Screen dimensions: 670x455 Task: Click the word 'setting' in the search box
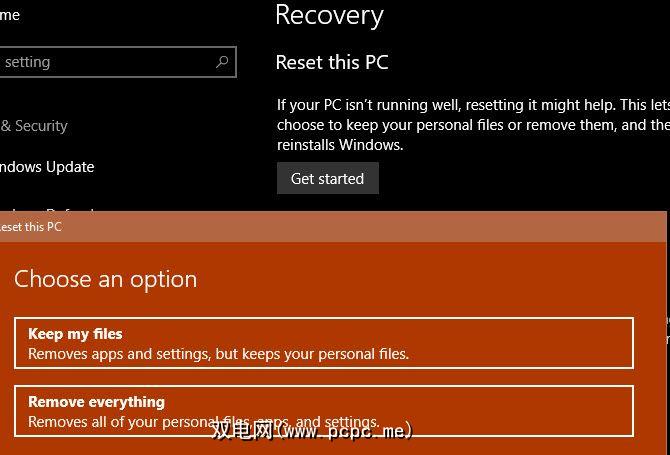[28, 62]
